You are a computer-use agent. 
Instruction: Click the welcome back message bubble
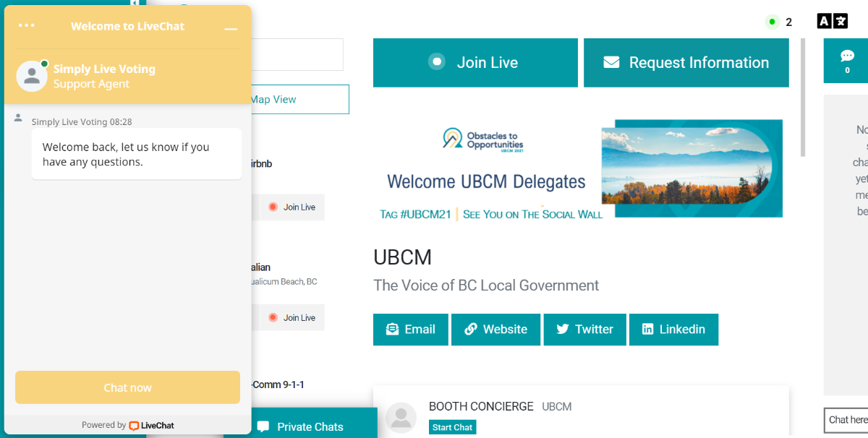[x=137, y=154]
